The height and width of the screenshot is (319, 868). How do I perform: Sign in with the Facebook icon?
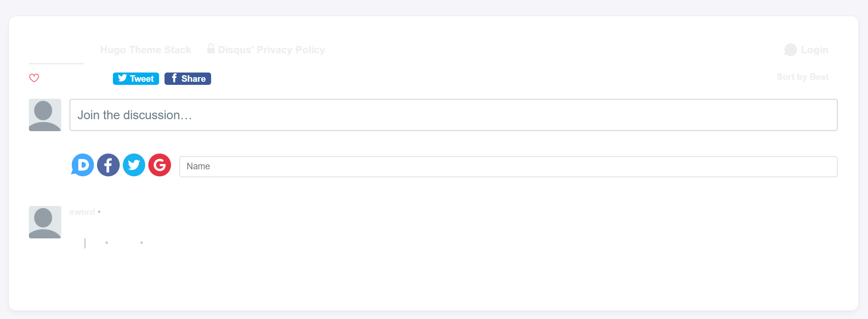click(108, 165)
